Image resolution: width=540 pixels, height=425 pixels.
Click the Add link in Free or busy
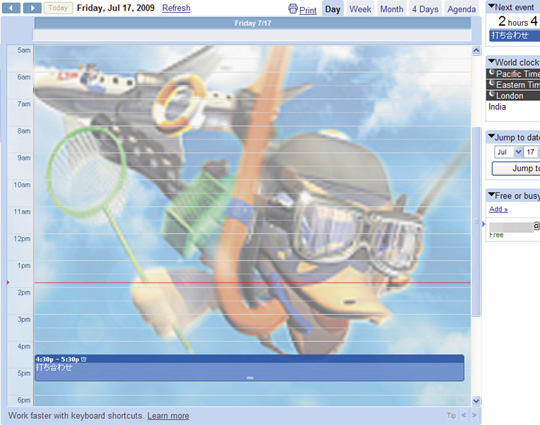(498, 209)
